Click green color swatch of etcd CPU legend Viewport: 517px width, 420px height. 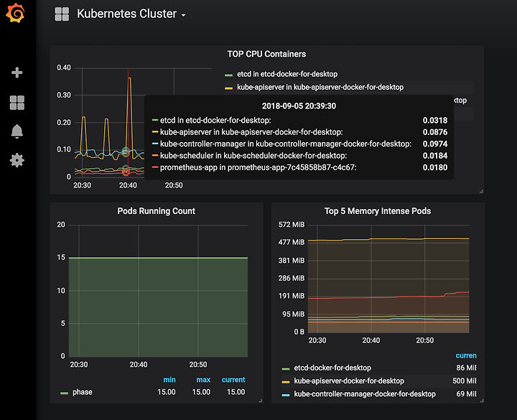coord(229,75)
